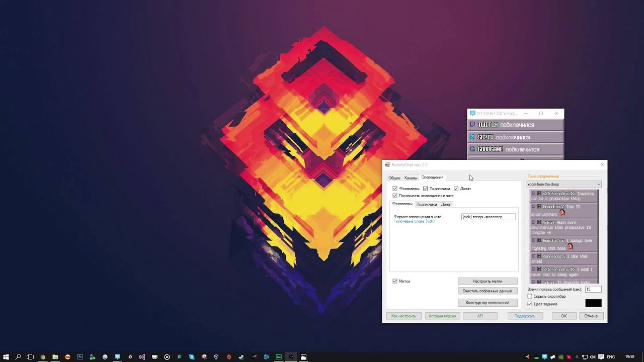Uncheck Показывать оповещения в чате

[x=395, y=196]
